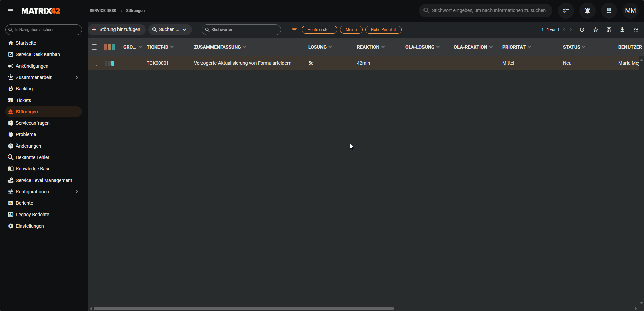This screenshot has height=311, width=644.
Task: Toggle the hamburger navigation menu
Action: (11, 11)
